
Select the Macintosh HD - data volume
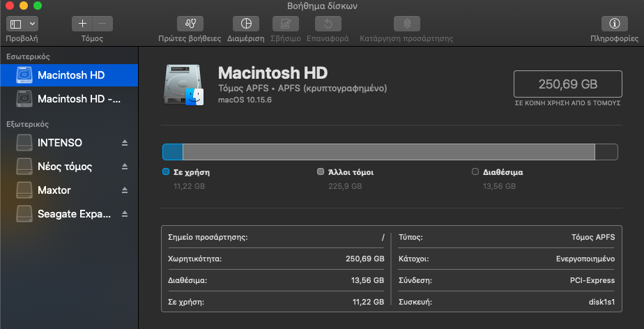(69, 99)
